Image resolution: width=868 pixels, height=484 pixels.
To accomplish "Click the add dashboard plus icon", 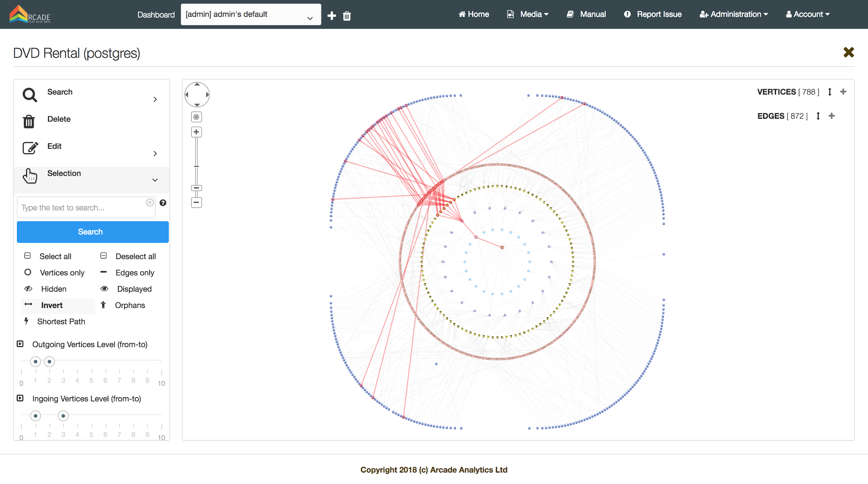I will [332, 16].
